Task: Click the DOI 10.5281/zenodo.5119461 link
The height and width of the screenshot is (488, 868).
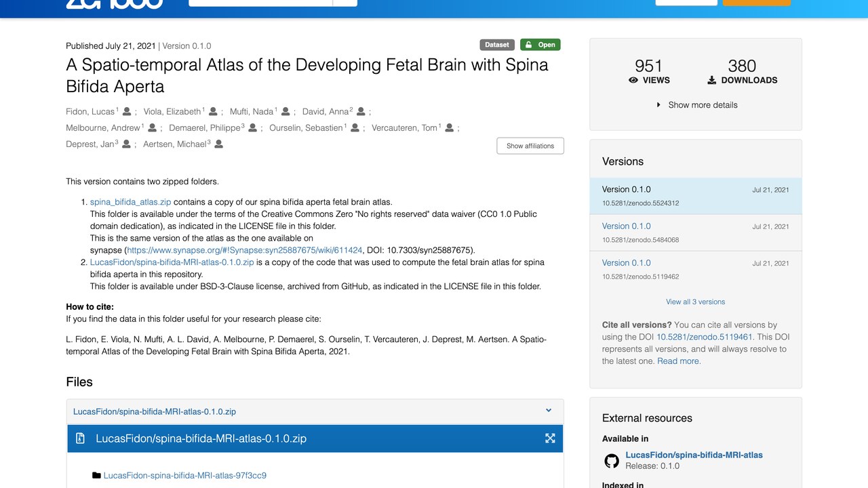Action: point(705,337)
